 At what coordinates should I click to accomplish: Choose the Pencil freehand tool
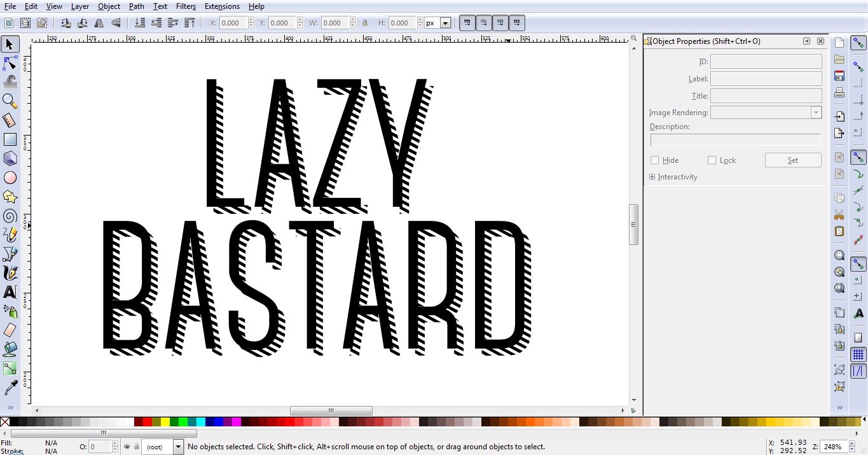point(10,235)
